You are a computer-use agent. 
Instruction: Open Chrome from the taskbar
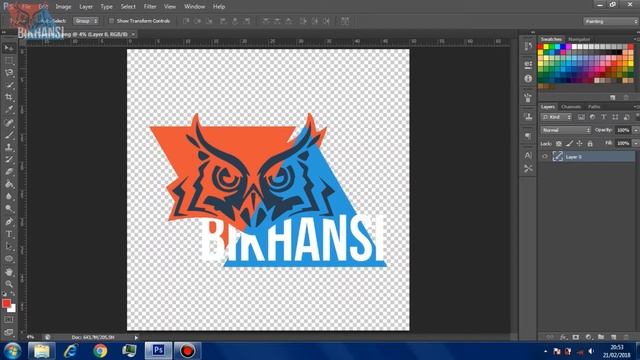pyautogui.click(x=100, y=351)
